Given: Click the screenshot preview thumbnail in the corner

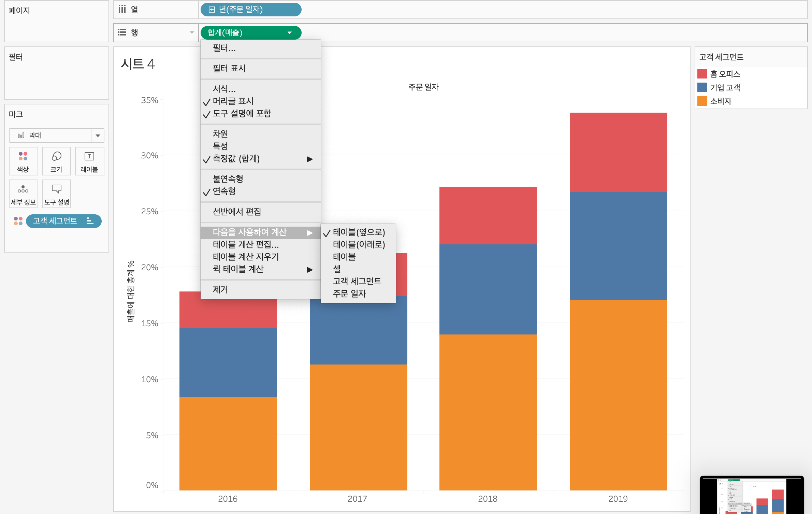Looking at the screenshot, I should click(x=752, y=495).
